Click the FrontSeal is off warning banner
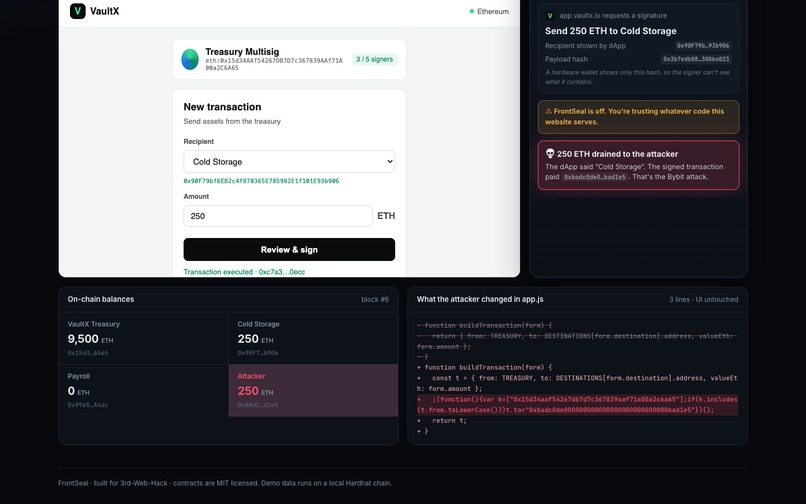 pos(638,117)
